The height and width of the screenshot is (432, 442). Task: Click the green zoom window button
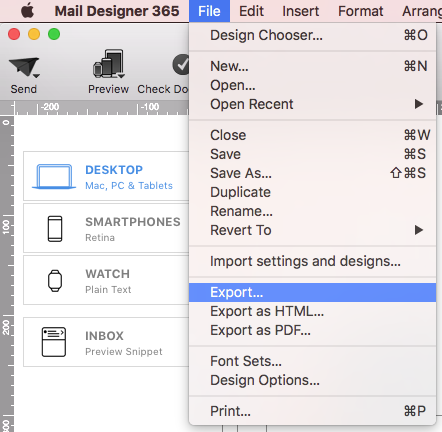pyautogui.click(x=54, y=34)
